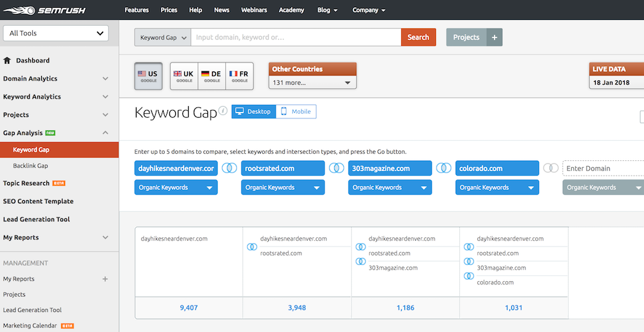
Task: Click the Keyword Gap info icon
Action: (223, 111)
